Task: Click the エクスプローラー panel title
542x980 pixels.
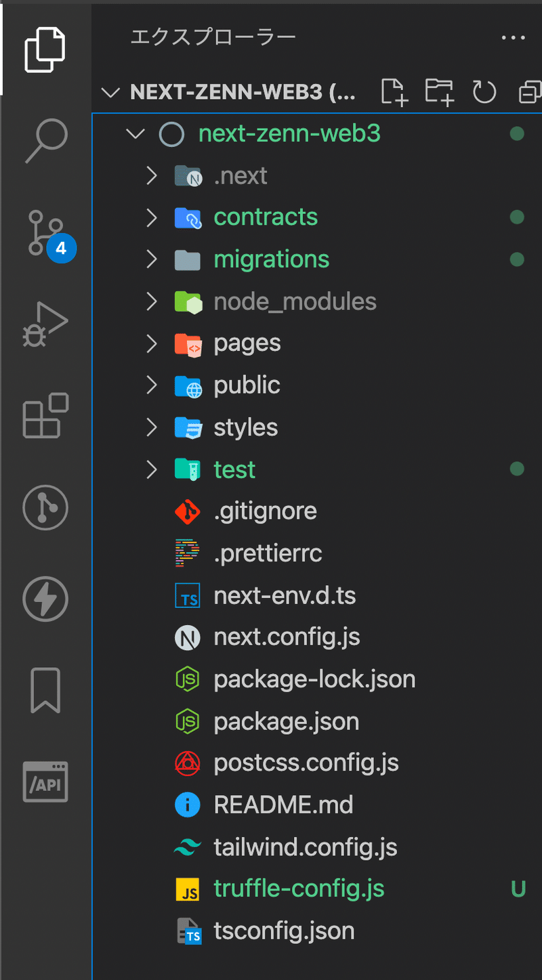Action: (213, 38)
